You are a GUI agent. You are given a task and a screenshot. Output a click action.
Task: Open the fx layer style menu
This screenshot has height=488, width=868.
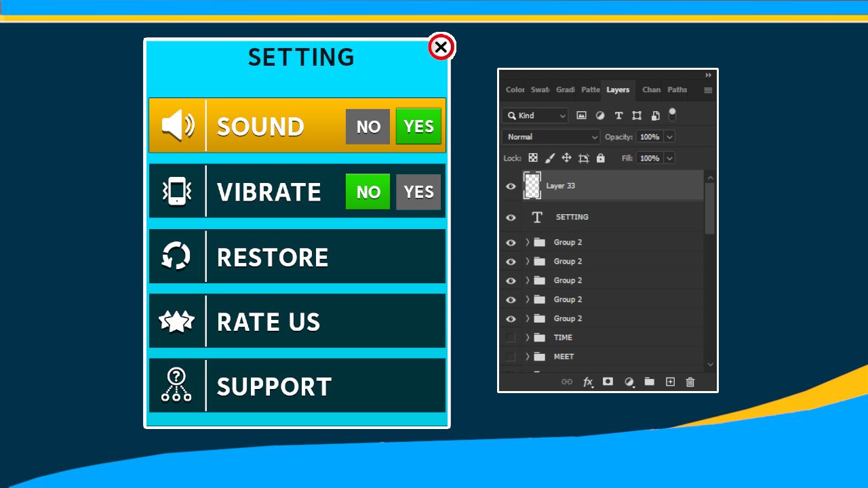588,382
